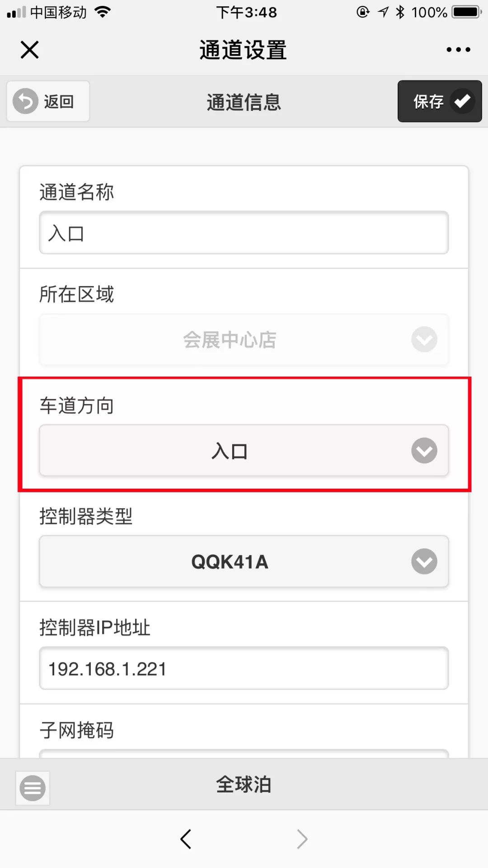The image size is (488, 868).
Task: Tap the Wi-Fi status icon
Action: (x=103, y=12)
